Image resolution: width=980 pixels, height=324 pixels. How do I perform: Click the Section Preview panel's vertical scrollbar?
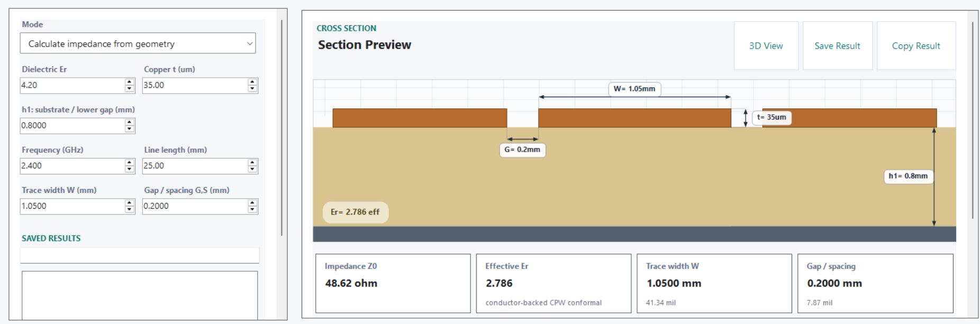[x=973, y=120]
